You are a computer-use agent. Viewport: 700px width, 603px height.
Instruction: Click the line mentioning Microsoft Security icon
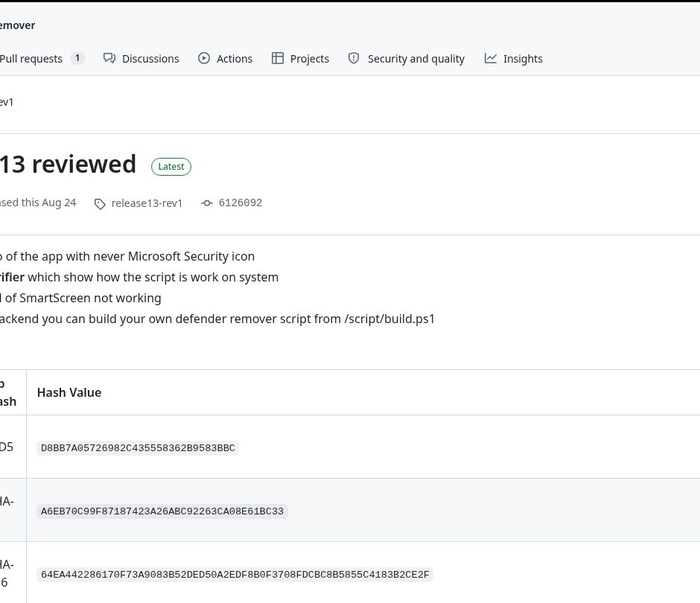click(127, 256)
